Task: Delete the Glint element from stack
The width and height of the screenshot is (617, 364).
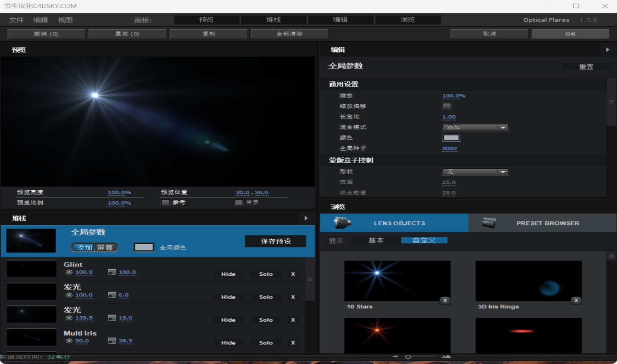Action: point(293,274)
